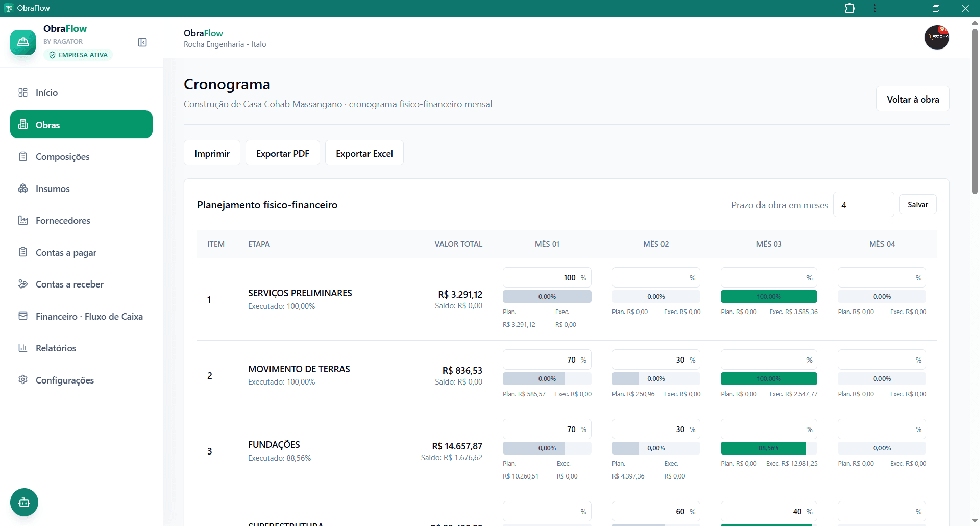The image size is (980, 526).
Task: Click the Composições clipboard icon
Action: tap(23, 156)
